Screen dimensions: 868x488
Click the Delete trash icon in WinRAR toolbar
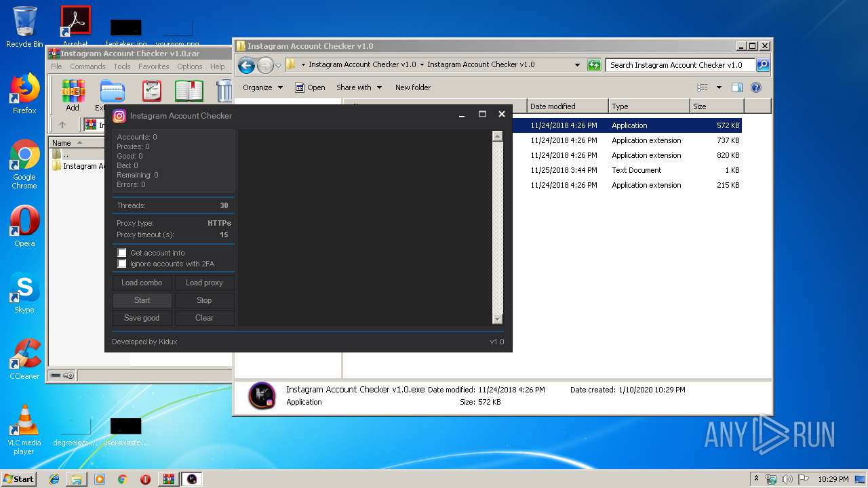(x=224, y=91)
